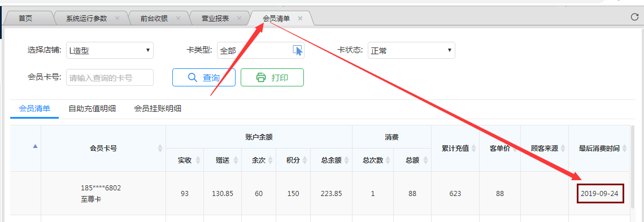This screenshot has width=644, height=222.
Task: Click the 积分 value 150
Action: coord(293,193)
